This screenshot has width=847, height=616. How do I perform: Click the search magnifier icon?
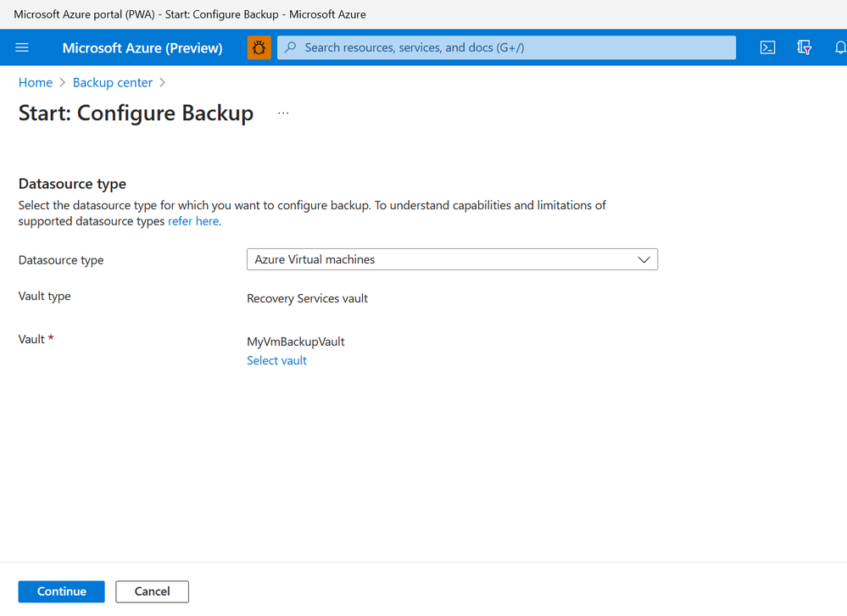[291, 47]
